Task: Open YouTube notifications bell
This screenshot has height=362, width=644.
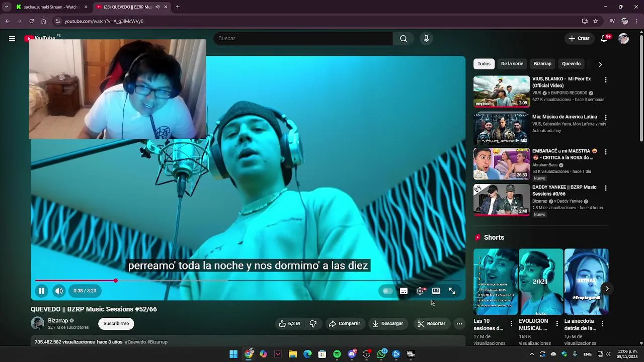Action: coord(605,38)
